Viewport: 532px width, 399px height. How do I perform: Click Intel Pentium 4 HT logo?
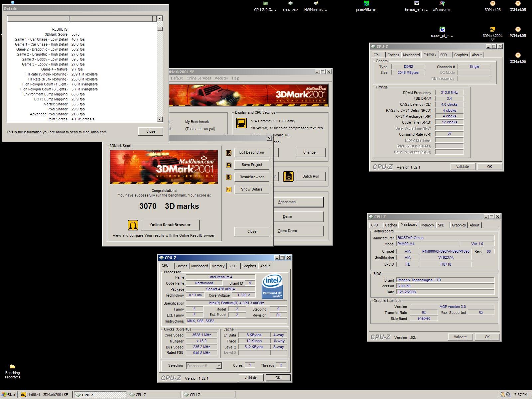(272, 286)
